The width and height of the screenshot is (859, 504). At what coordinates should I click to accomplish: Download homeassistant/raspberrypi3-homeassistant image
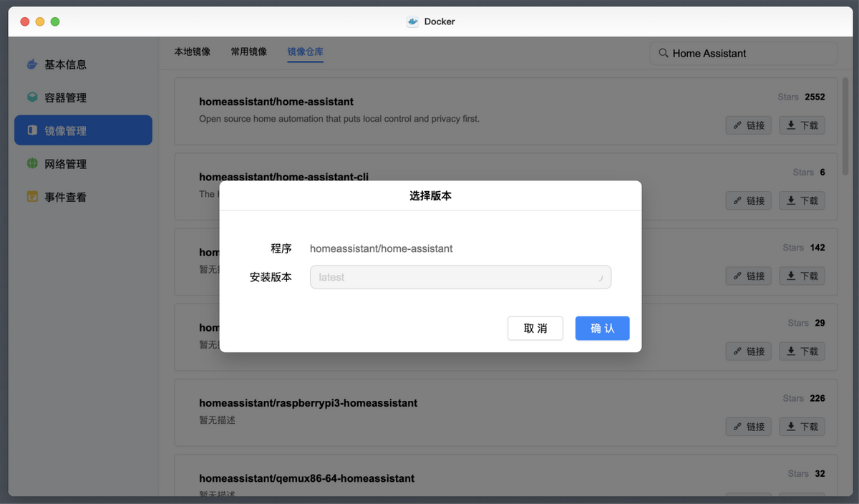(802, 427)
